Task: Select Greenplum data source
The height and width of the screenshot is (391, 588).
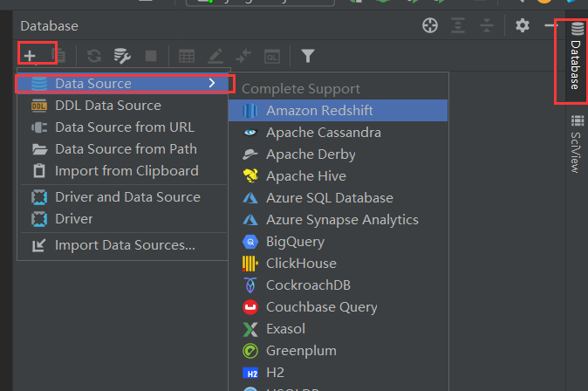Action: [x=338, y=350]
